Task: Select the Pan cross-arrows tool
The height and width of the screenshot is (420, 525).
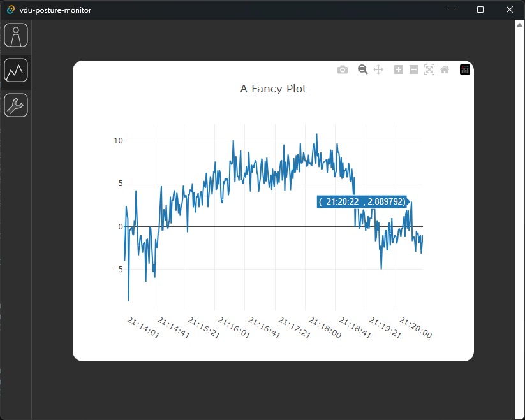Action: pos(378,69)
